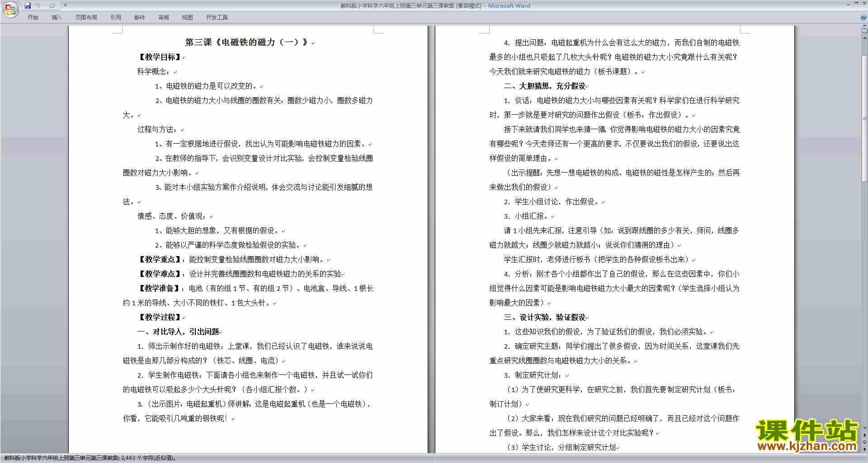Click the line 2. 学生小组讨论，作出假设。
The image size is (868, 463).
552,202
